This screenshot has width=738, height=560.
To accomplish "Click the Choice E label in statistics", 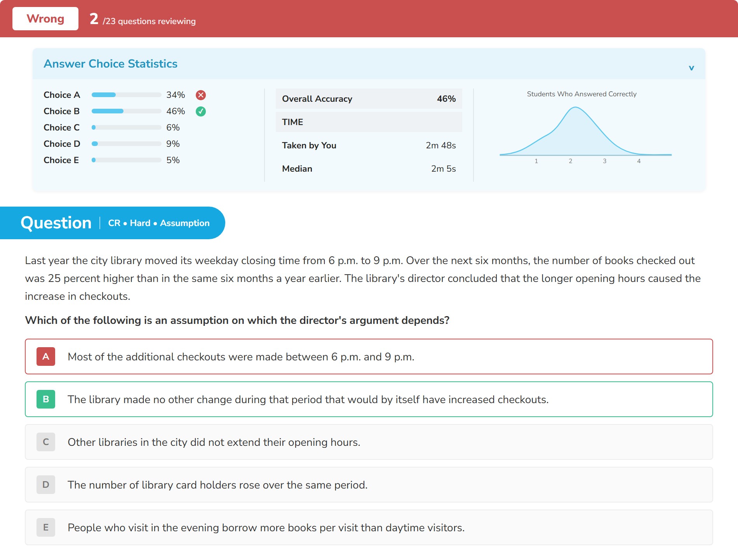I will [x=61, y=160].
